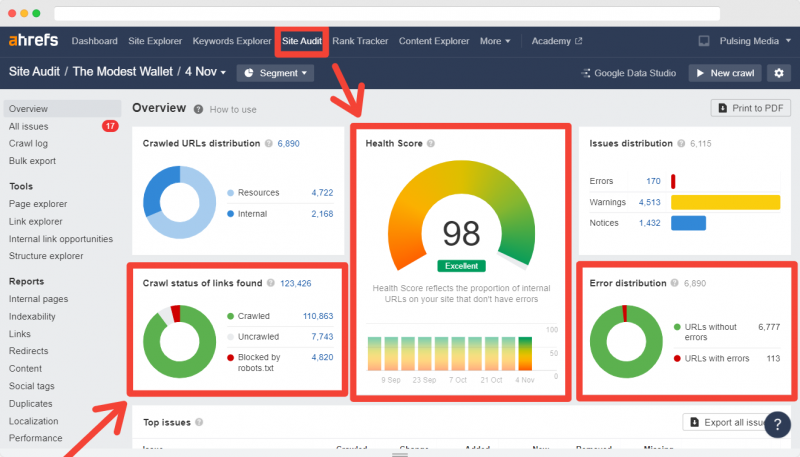The image size is (800, 457).
Task: Click the browser address bar
Action: (x=387, y=13)
